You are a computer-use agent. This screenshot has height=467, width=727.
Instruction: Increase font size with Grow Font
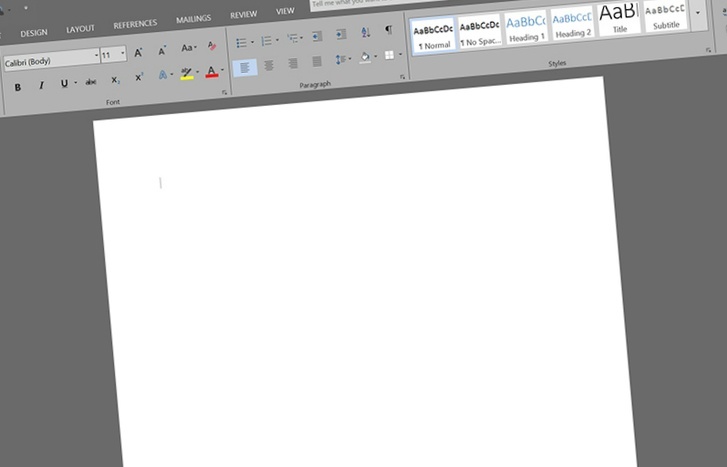point(138,52)
